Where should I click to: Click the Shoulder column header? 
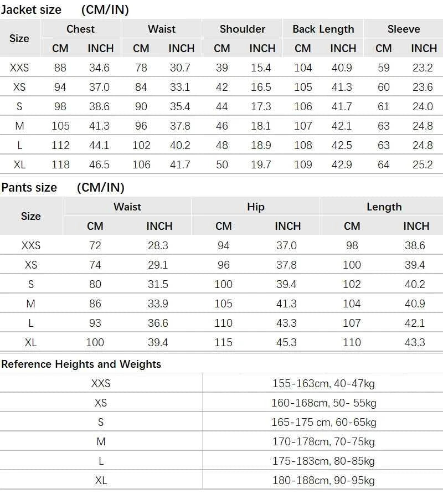point(243,29)
